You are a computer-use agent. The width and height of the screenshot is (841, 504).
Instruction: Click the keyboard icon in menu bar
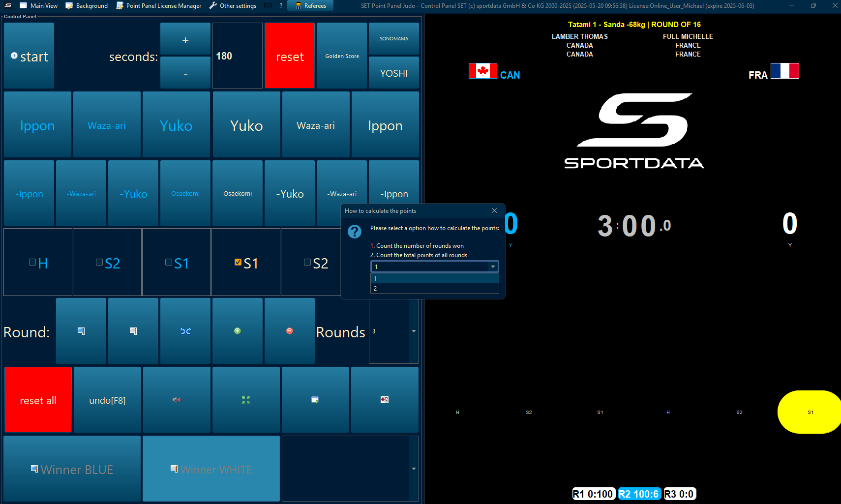268,5
